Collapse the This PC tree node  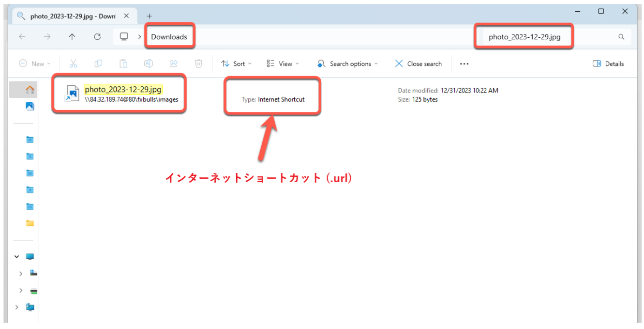tap(17, 256)
